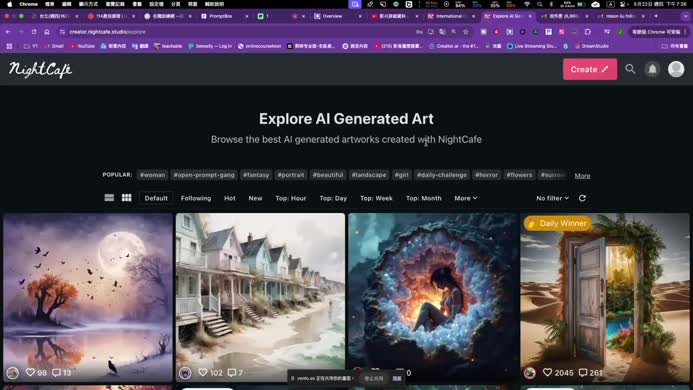Select the Top: Week tab
The height and width of the screenshot is (390, 693).
click(376, 198)
